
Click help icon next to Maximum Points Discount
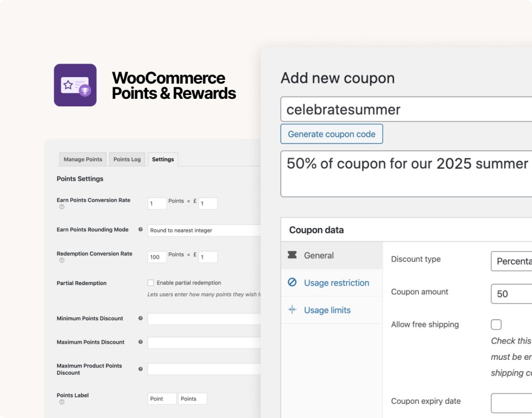tap(141, 342)
